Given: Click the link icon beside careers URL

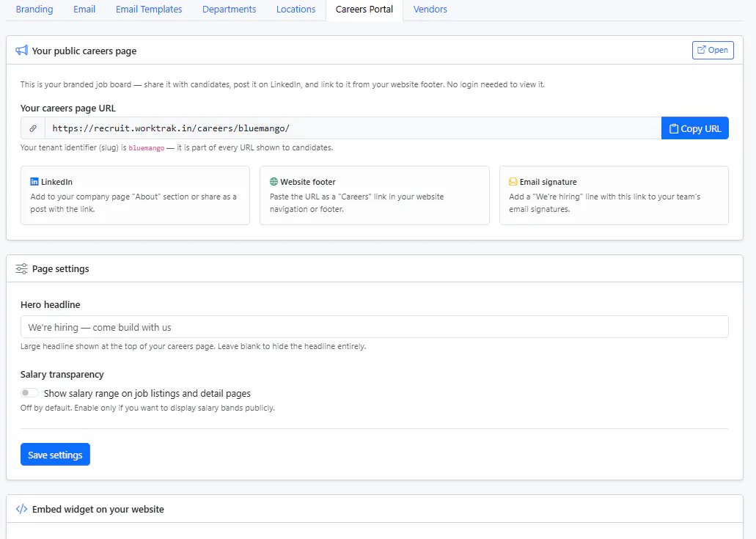Looking at the screenshot, I should tap(33, 128).
